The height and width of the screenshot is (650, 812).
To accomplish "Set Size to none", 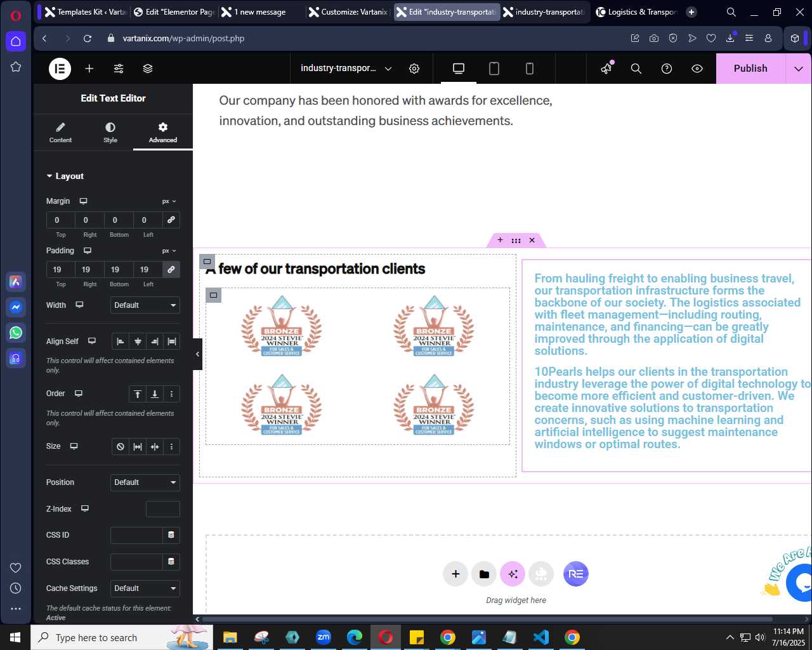I will click(x=121, y=447).
